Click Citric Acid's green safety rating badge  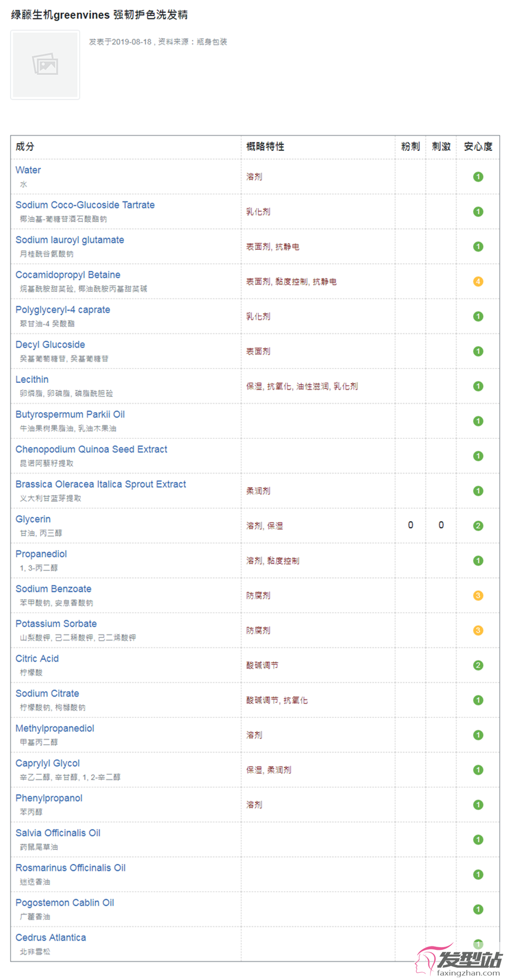point(478,666)
